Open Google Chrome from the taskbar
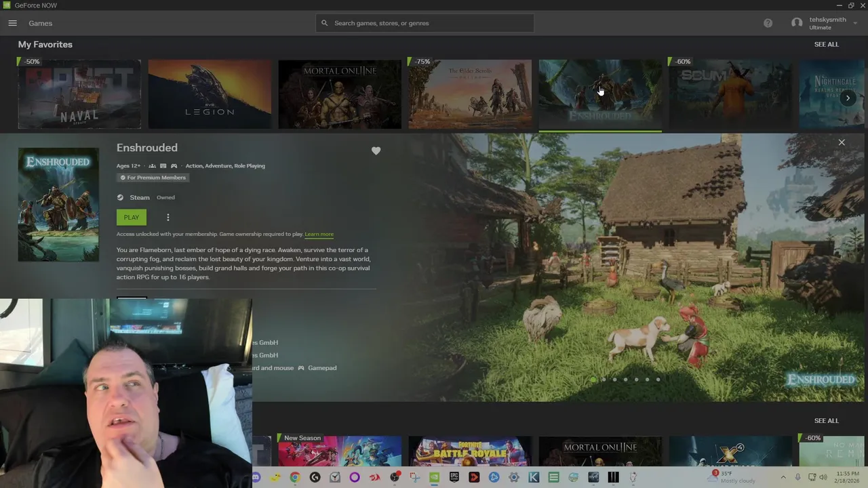Screen dimensions: 868x488 [x=295, y=477]
